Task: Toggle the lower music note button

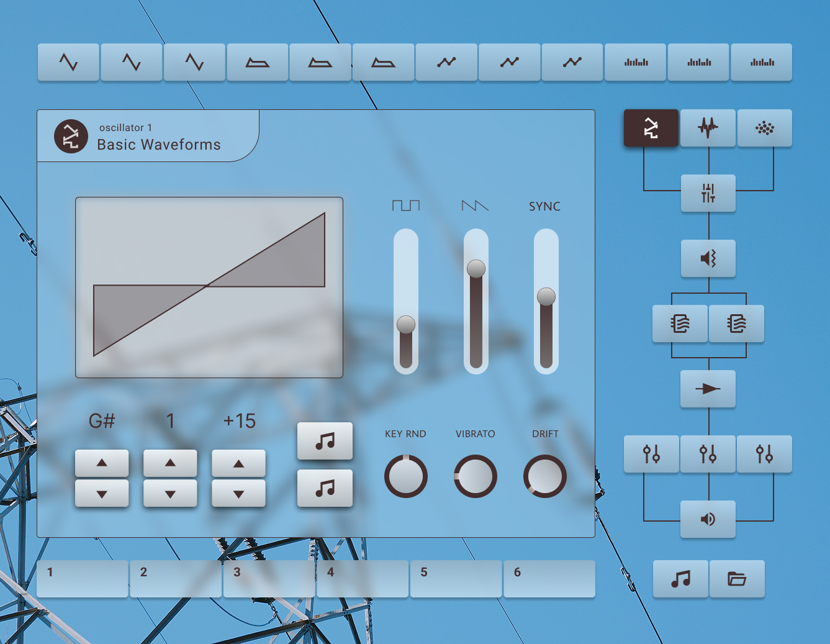Action: 325,488
